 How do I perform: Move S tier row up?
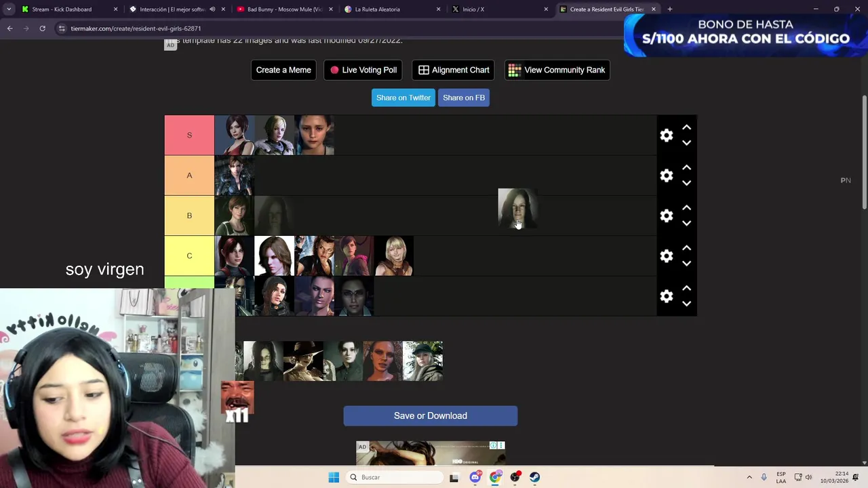tap(686, 127)
